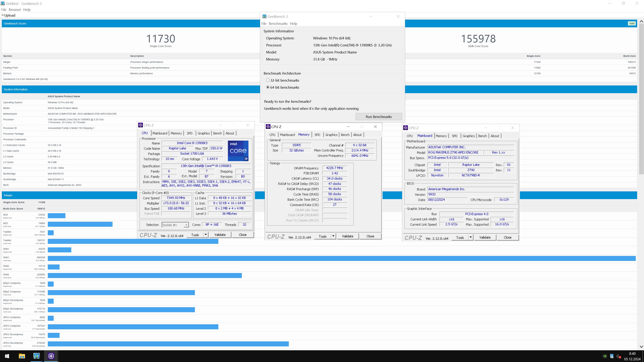Click the Untitled - Geekbench 3 title icon

(3, 4)
